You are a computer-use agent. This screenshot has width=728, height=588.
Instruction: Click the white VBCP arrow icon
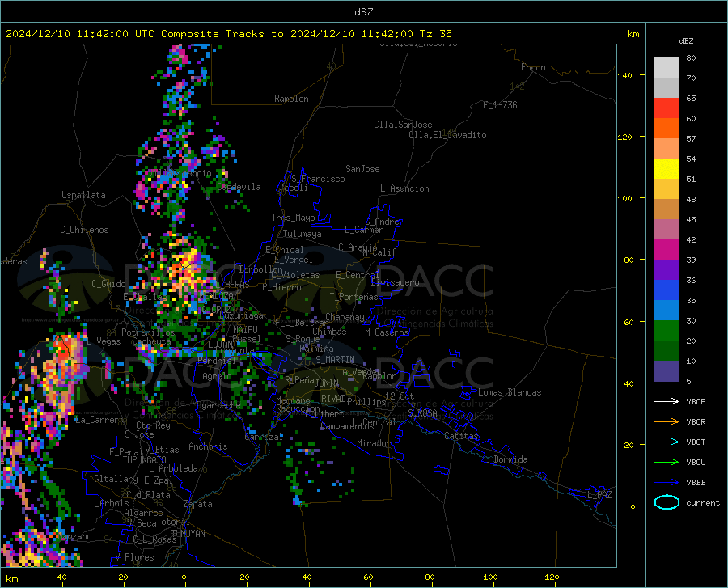667,401
